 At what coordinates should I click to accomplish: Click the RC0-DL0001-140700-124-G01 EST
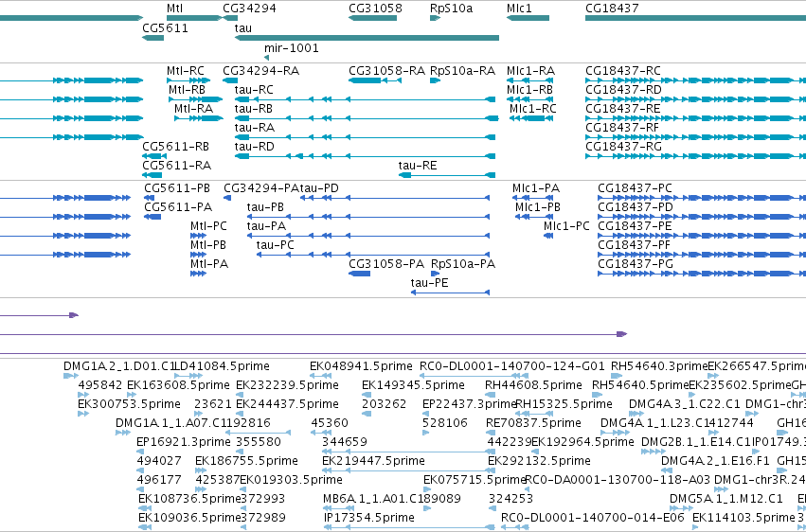point(474,376)
